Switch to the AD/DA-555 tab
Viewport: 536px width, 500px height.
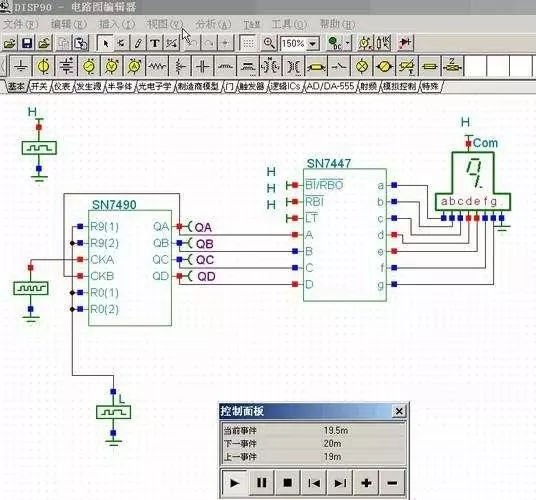(x=330, y=86)
